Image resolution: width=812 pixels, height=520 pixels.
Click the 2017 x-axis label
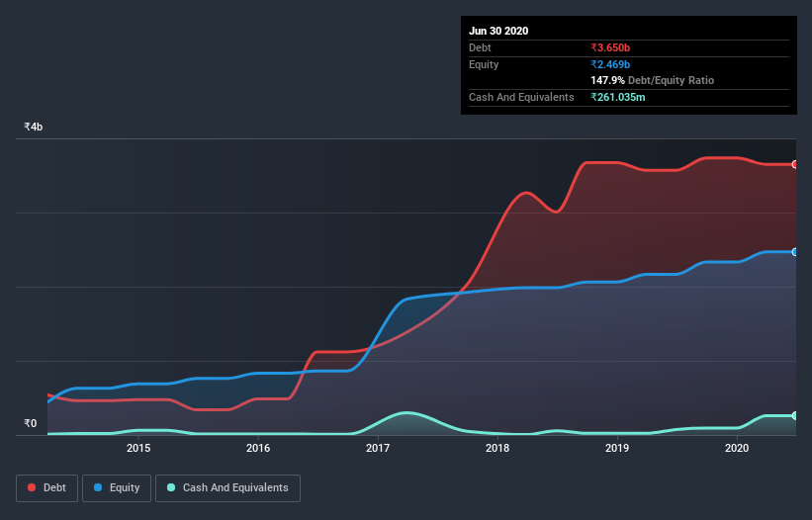[378, 448]
